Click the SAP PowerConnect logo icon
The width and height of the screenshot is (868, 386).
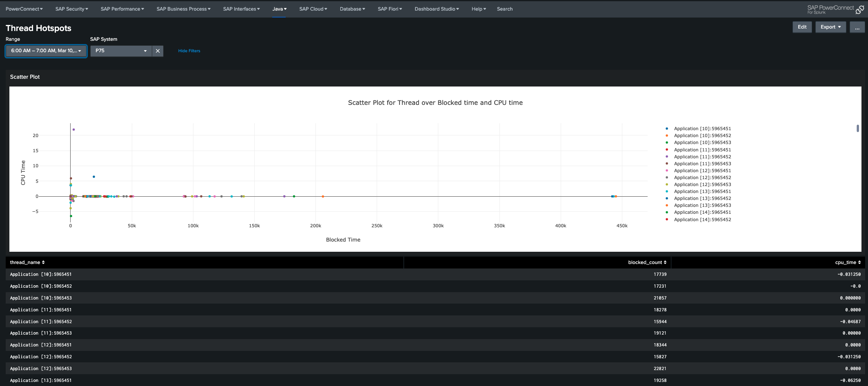pos(859,10)
